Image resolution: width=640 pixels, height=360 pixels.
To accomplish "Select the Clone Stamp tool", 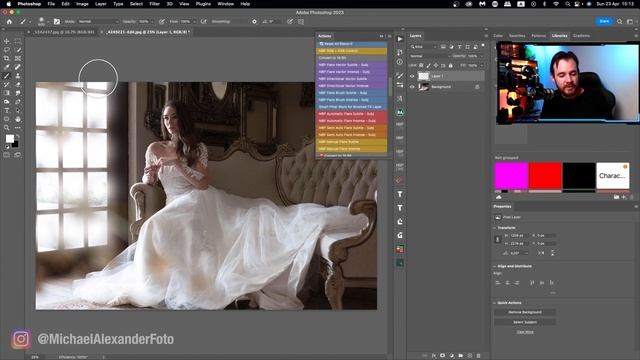I will click(x=18, y=76).
